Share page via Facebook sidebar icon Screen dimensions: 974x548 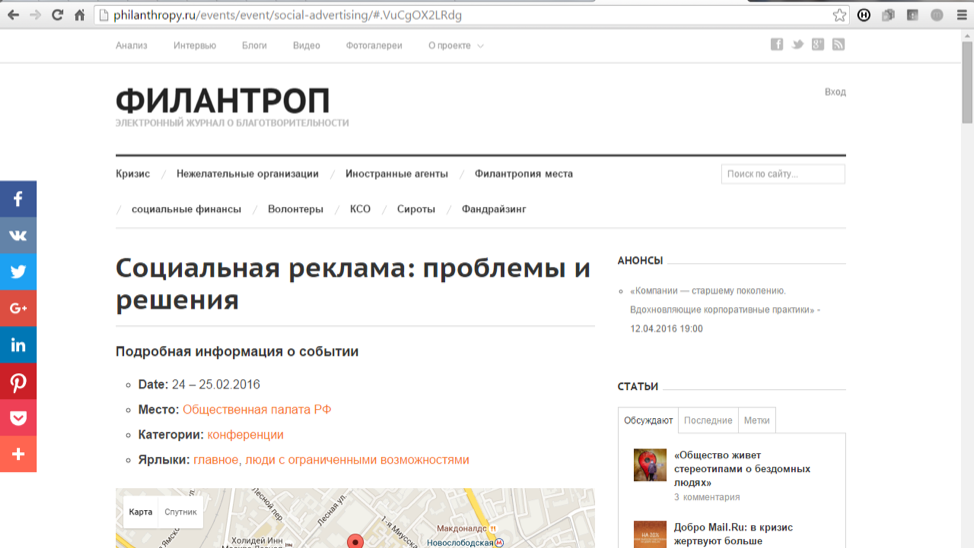coord(18,199)
